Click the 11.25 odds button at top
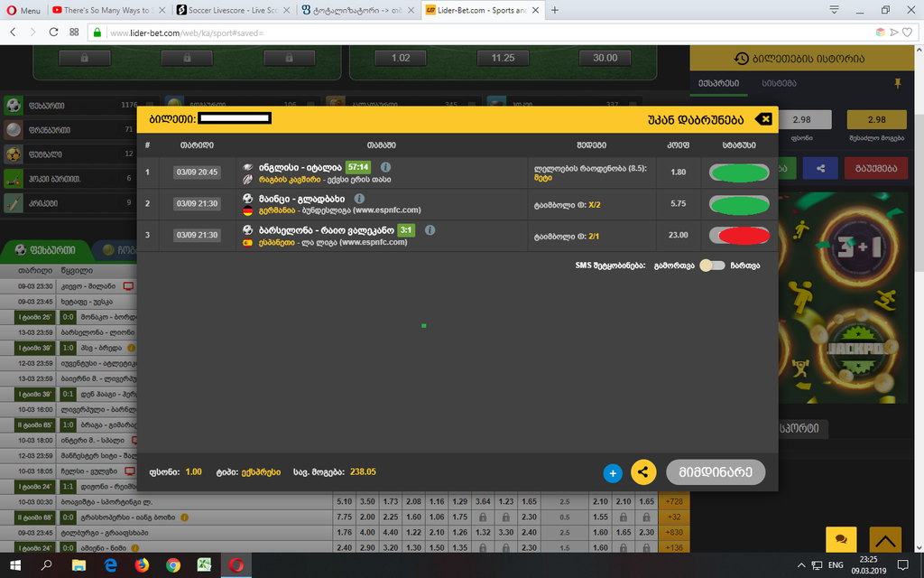This screenshot has height=578, width=924. pyautogui.click(x=503, y=58)
